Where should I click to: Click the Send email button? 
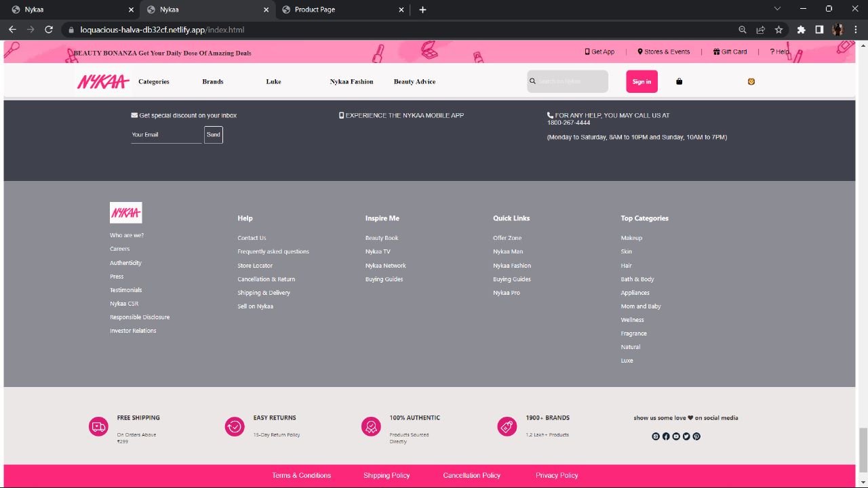click(x=214, y=135)
